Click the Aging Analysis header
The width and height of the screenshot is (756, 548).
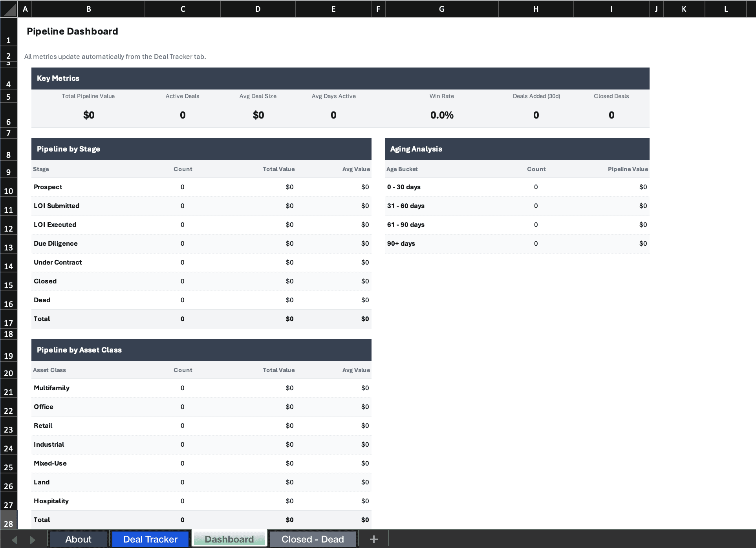coord(416,149)
